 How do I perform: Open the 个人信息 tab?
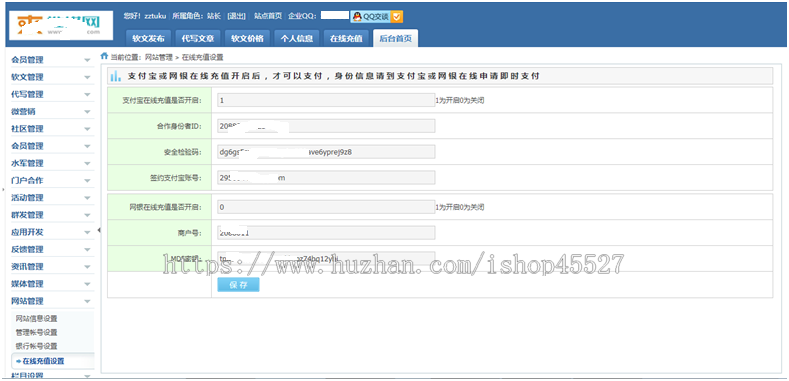297,38
